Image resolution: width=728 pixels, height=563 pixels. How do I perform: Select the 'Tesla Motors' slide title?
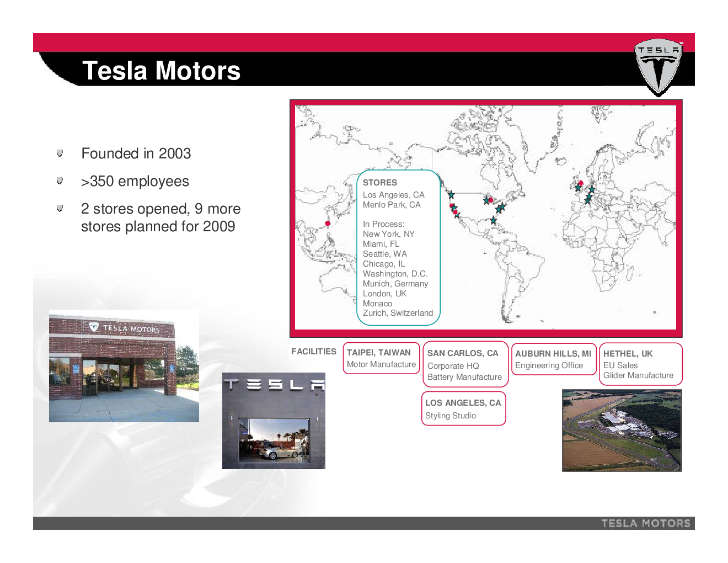[x=161, y=71]
